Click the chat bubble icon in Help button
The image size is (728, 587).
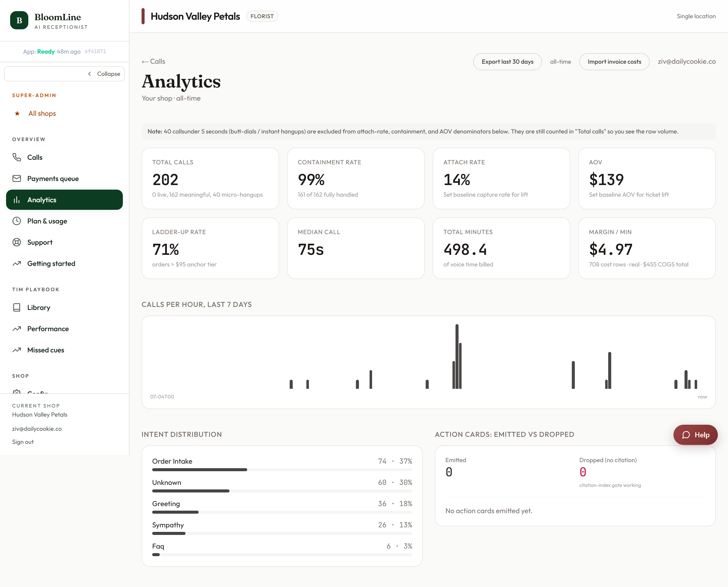point(686,435)
